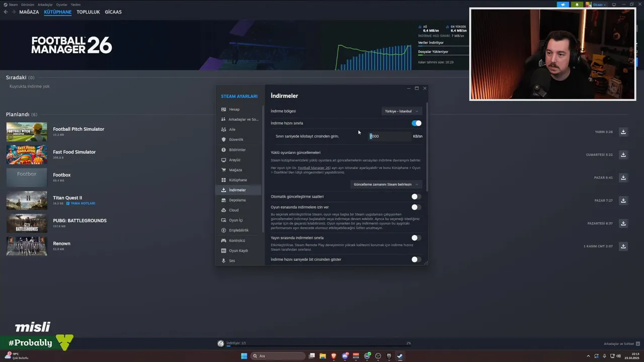Viewport: 644px width, 362px height.
Task: Select Aile in settings sidebar
Action: pos(238,129)
